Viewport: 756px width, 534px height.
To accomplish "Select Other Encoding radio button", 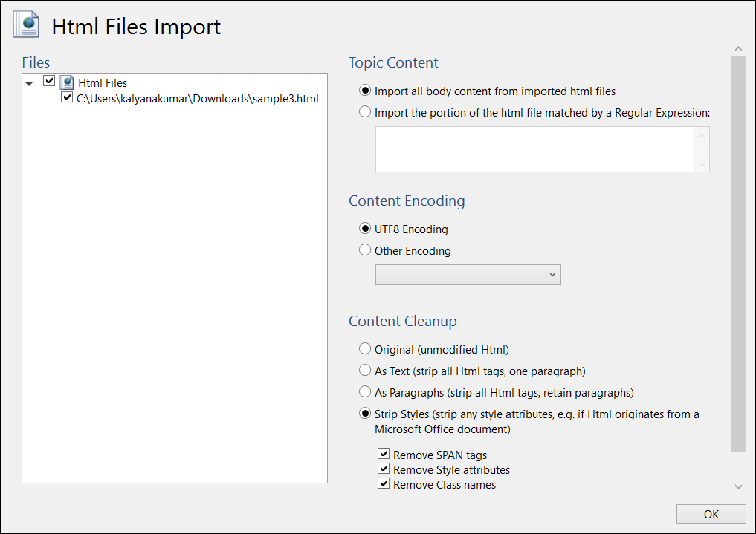I will 365,250.
